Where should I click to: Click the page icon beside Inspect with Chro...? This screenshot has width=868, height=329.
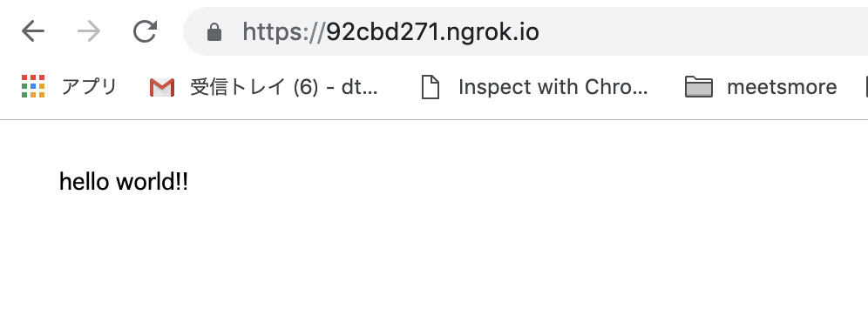point(431,87)
